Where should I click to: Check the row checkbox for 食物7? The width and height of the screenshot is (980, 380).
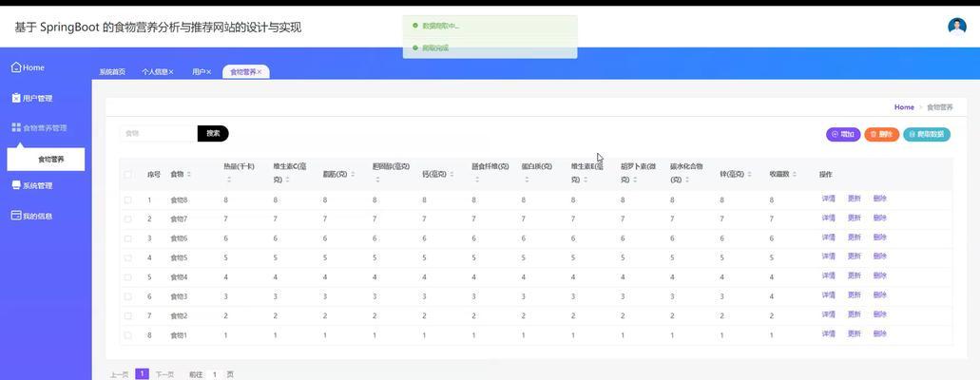click(127, 218)
